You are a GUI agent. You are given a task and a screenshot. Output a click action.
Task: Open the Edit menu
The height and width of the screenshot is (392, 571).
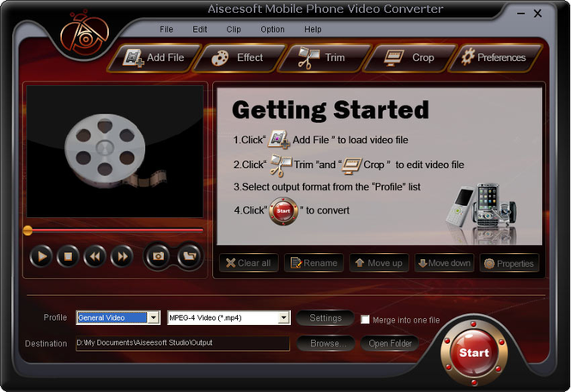coord(200,29)
